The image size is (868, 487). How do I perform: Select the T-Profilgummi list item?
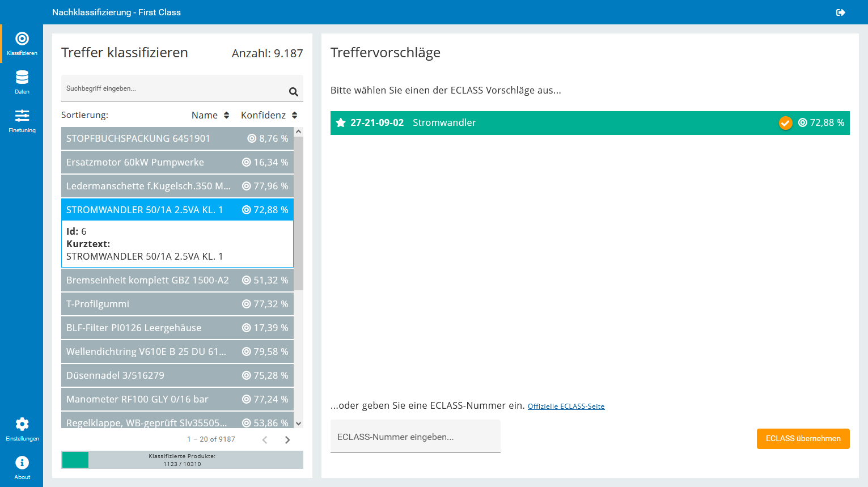click(x=177, y=304)
